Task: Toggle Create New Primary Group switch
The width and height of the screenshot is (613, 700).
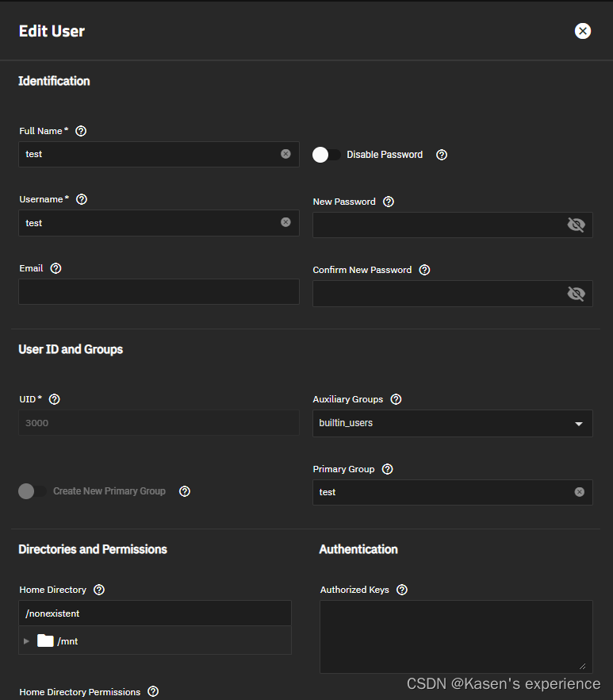Action: coord(33,491)
